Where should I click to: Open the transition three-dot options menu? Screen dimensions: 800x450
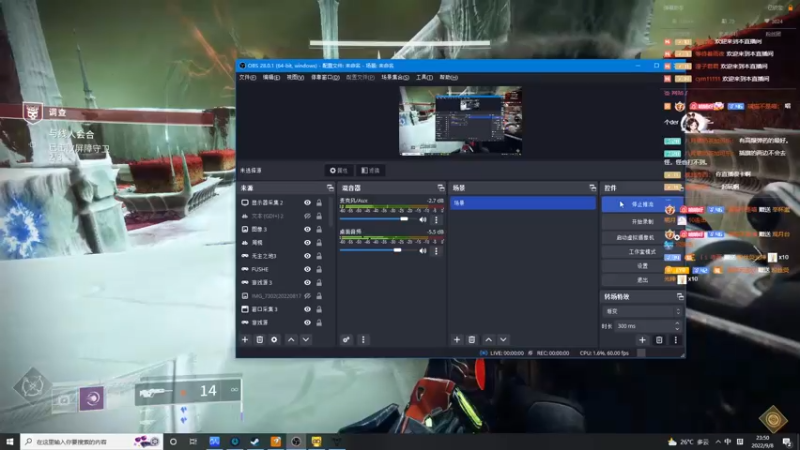676,340
